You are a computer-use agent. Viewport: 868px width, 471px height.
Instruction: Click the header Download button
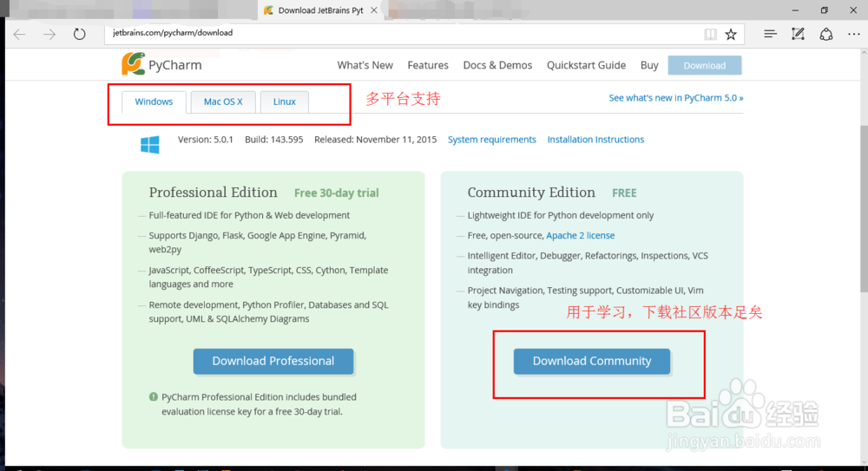coord(705,65)
